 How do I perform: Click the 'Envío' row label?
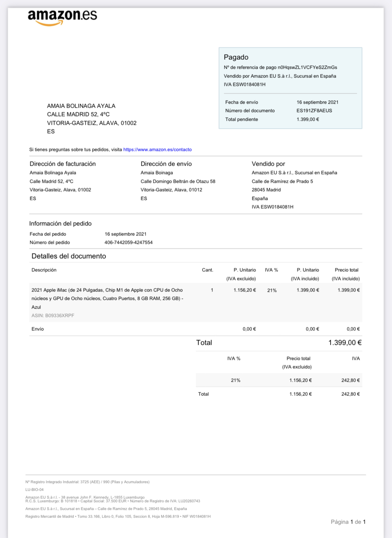coord(38,329)
